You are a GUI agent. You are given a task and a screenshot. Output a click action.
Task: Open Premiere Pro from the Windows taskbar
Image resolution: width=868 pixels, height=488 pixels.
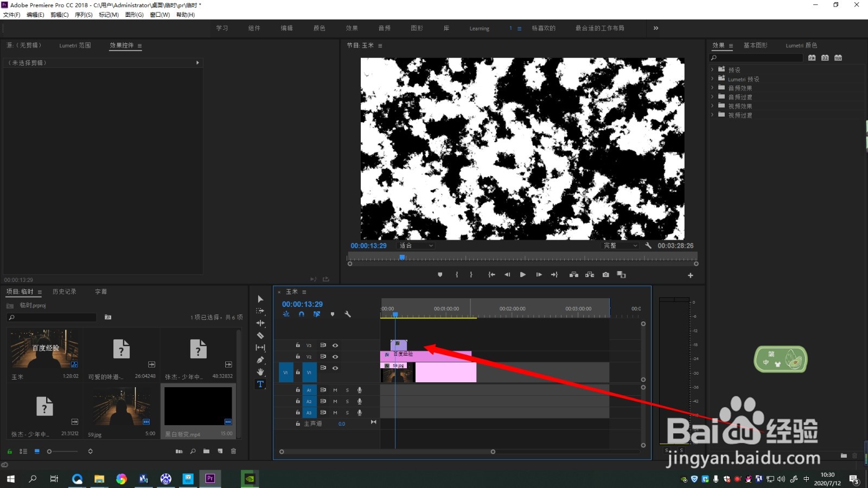[210, 478]
